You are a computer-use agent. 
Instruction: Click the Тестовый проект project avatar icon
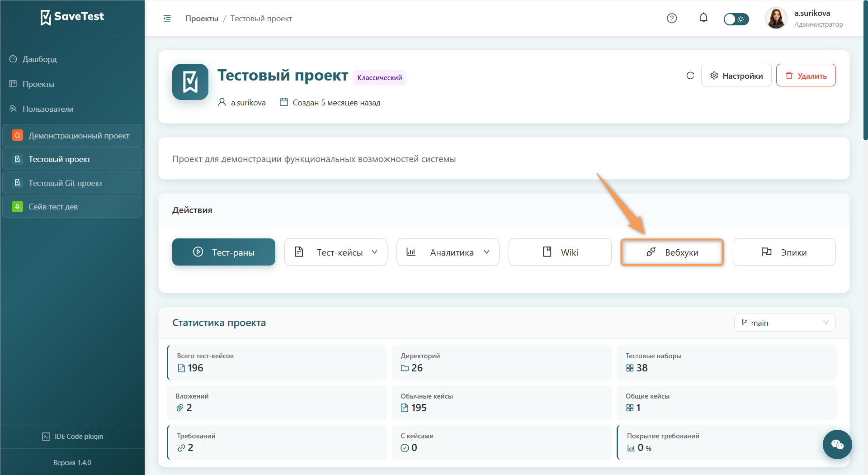(x=190, y=82)
